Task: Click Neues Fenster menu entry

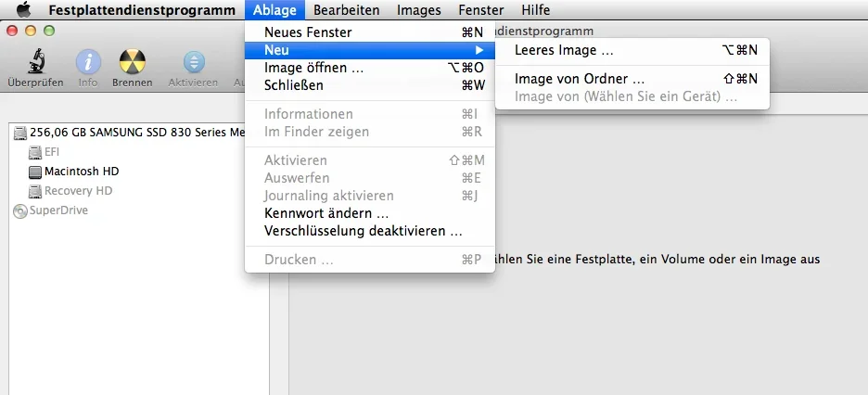Action: coord(308,32)
